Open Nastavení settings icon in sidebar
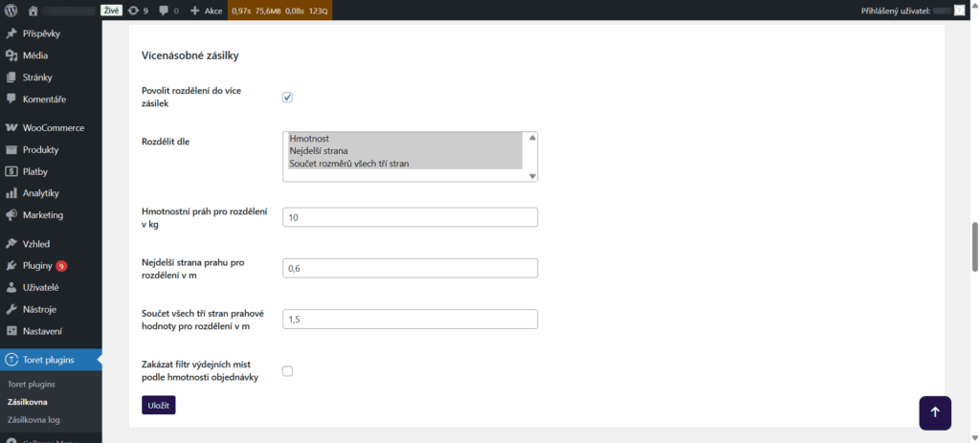This screenshot has height=443, width=980. click(11, 332)
